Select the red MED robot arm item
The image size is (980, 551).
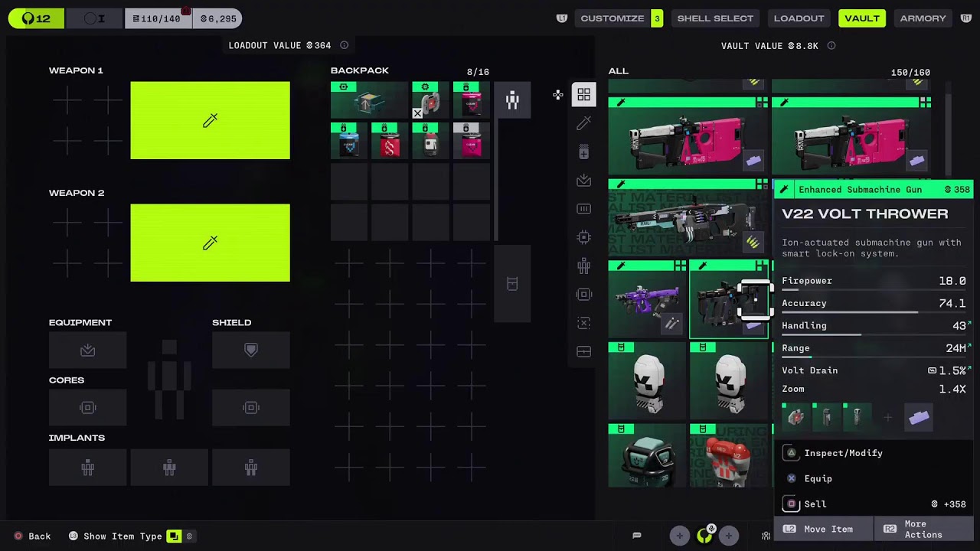click(729, 455)
